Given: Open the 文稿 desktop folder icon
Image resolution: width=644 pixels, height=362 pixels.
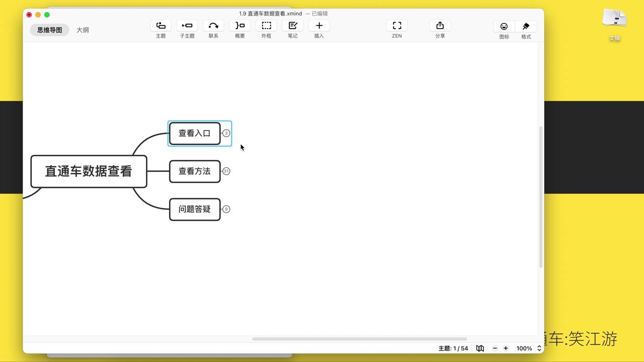Looking at the screenshot, I should point(614,25).
